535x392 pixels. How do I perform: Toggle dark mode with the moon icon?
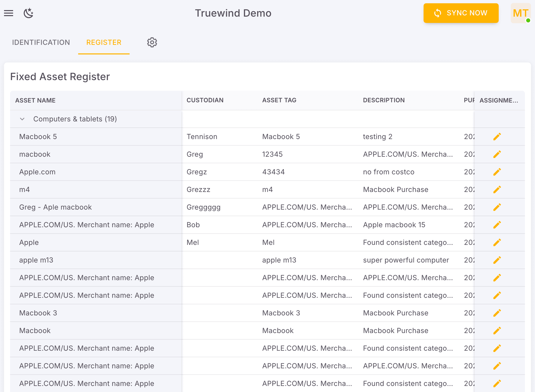click(28, 13)
